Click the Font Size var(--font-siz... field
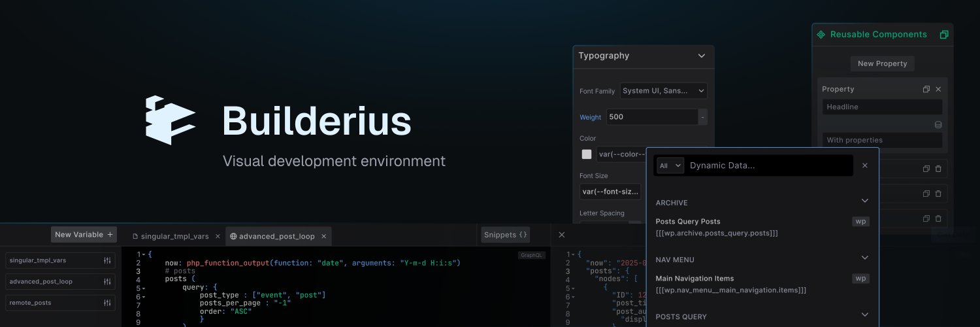 point(610,192)
